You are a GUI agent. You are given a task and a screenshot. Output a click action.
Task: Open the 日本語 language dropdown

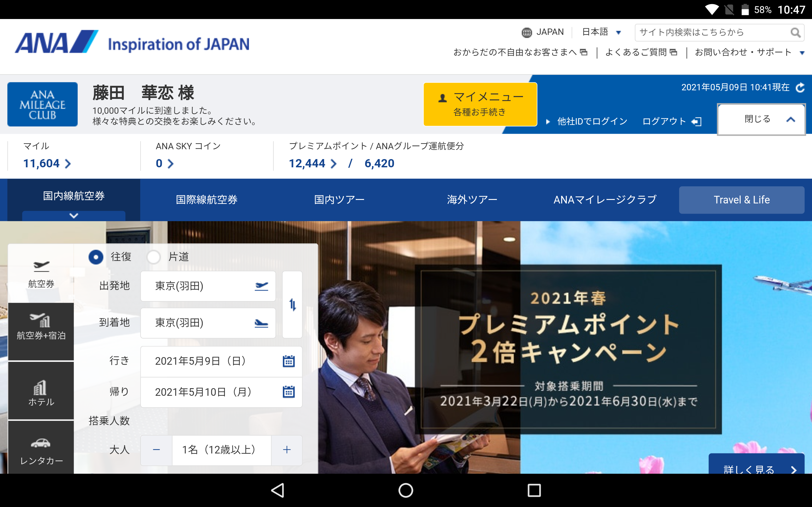[x=601, y=32]
